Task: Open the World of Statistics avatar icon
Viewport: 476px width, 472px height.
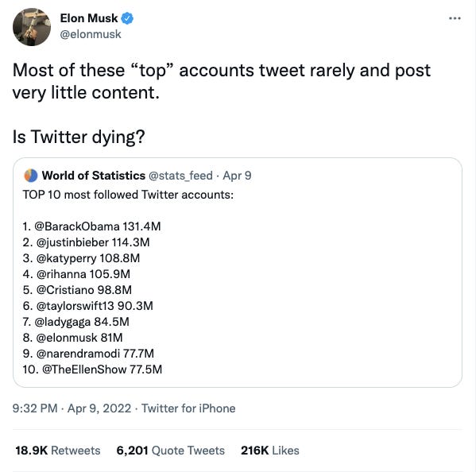Action: click(x=31, y=176)
